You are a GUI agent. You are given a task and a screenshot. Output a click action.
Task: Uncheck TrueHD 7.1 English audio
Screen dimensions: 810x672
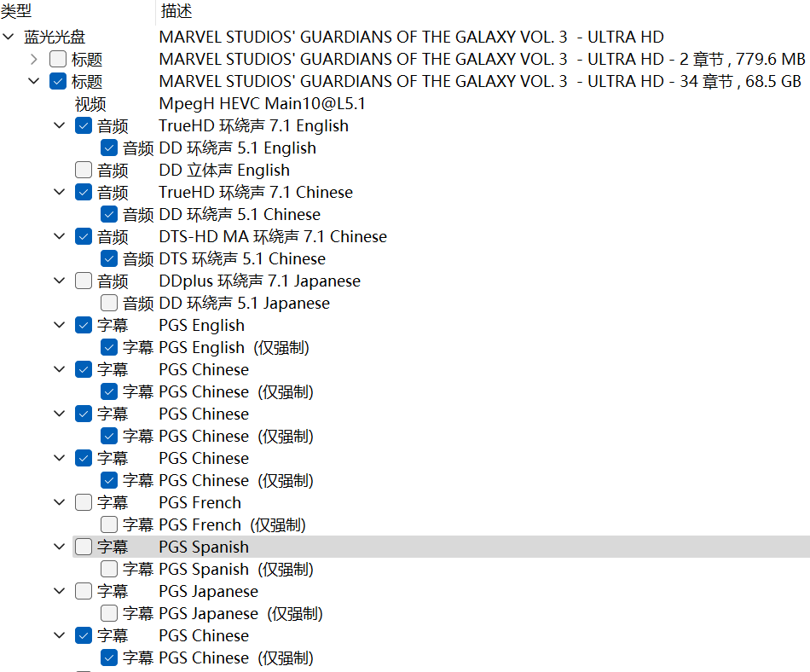pos(84,125)
